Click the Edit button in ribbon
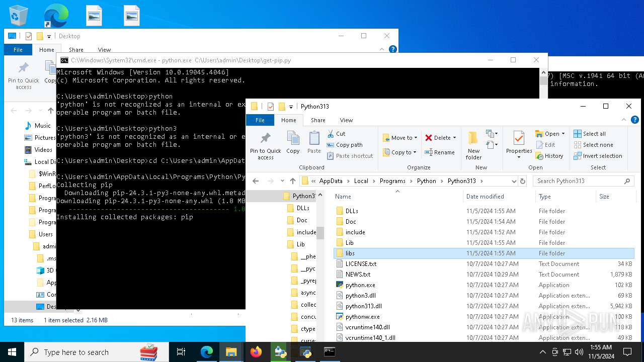This screenshot has width=644, height=362. [545, 145]
